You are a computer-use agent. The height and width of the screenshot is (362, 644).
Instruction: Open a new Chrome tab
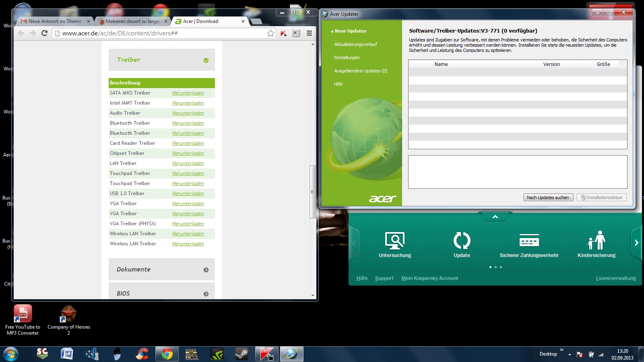pos(256,21)
